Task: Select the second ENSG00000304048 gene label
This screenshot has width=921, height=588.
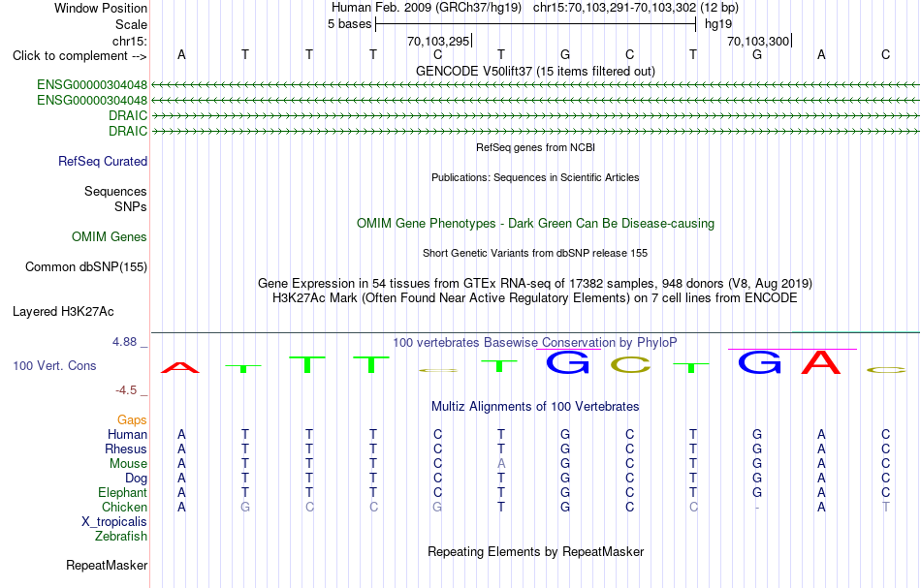Action: 92,101
